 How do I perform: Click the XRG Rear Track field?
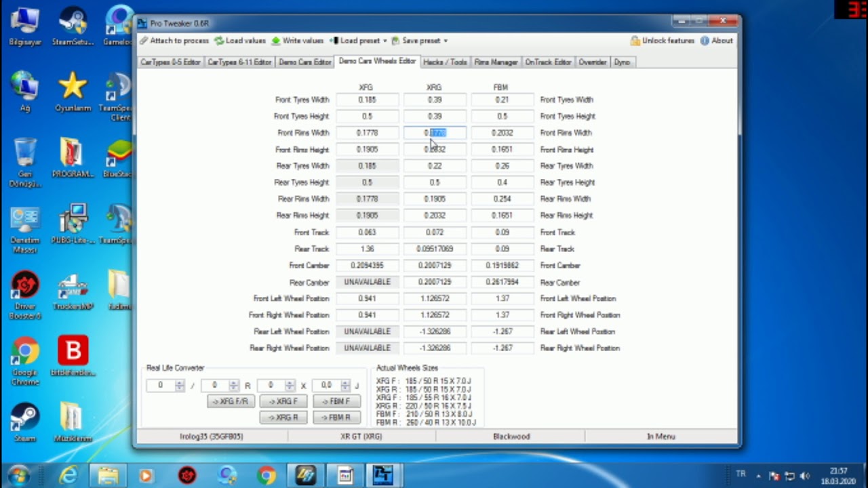(435, 249)
